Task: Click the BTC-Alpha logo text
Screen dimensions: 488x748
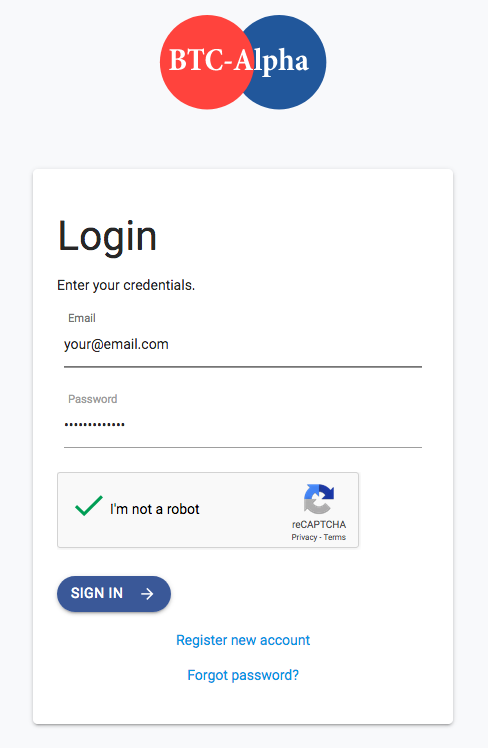Action: pos(239,62)
